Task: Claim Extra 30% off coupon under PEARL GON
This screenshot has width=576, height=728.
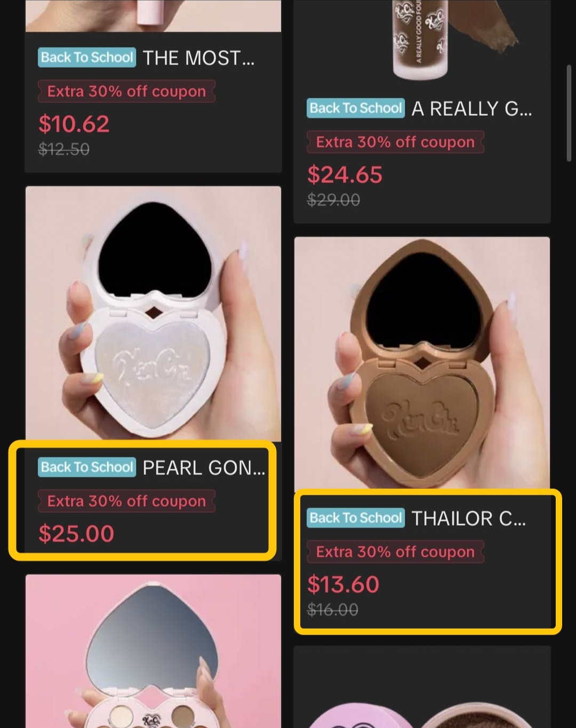Action: 126,501
